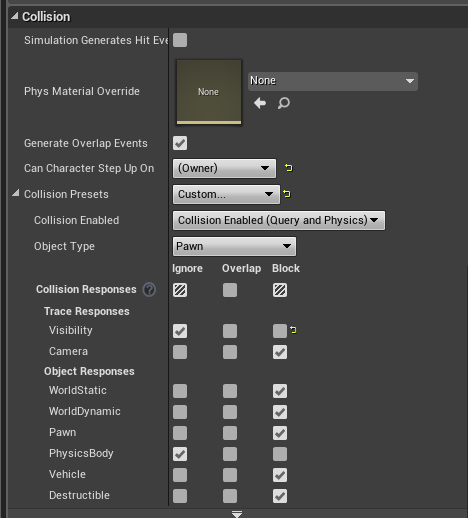Click the Phys Material Override None thumbnail
Viewport: 468px width, 518px height.
(209, 92)
